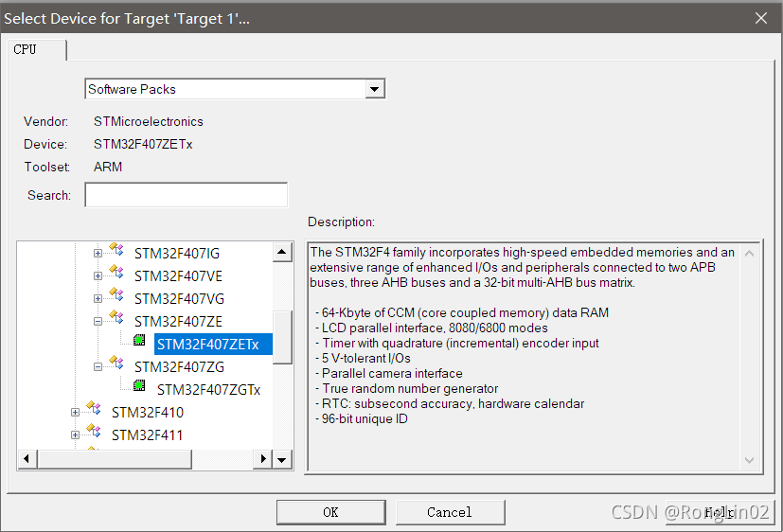Click the Cancel button

click(x=450, y=512)
